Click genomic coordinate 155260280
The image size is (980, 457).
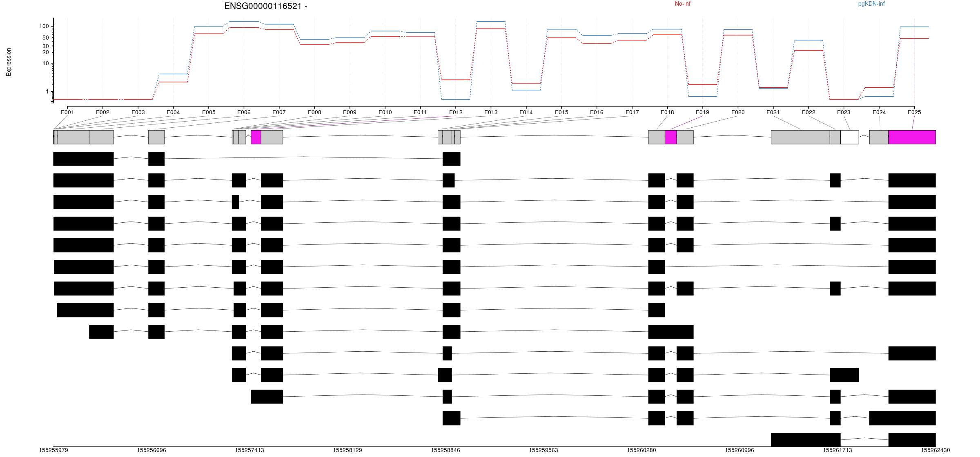pyautogui.click(x=641, y=450)
